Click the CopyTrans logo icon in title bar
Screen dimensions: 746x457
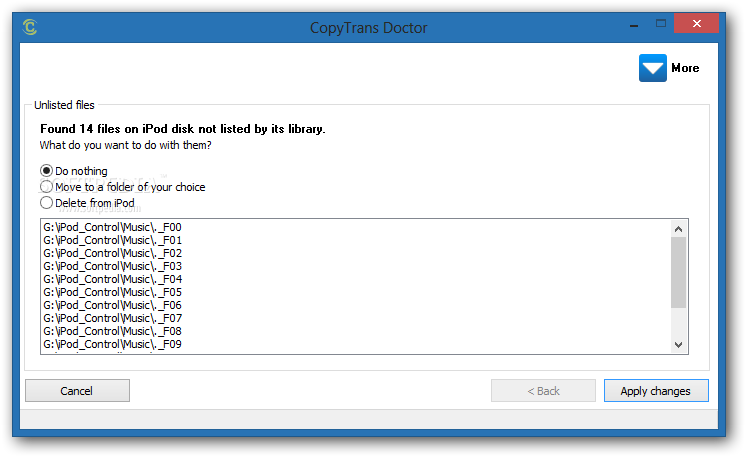(30, 27)
